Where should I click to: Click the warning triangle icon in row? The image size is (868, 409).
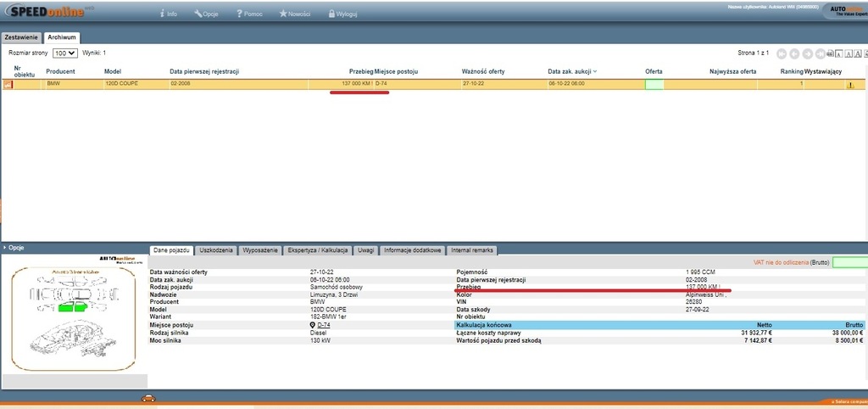(x=849, y=86)
